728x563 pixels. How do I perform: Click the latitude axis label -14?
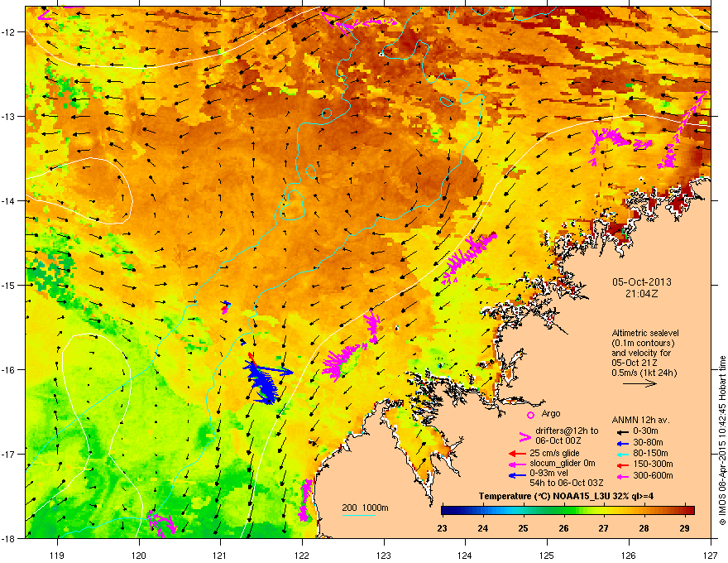[x=10, y=200]
